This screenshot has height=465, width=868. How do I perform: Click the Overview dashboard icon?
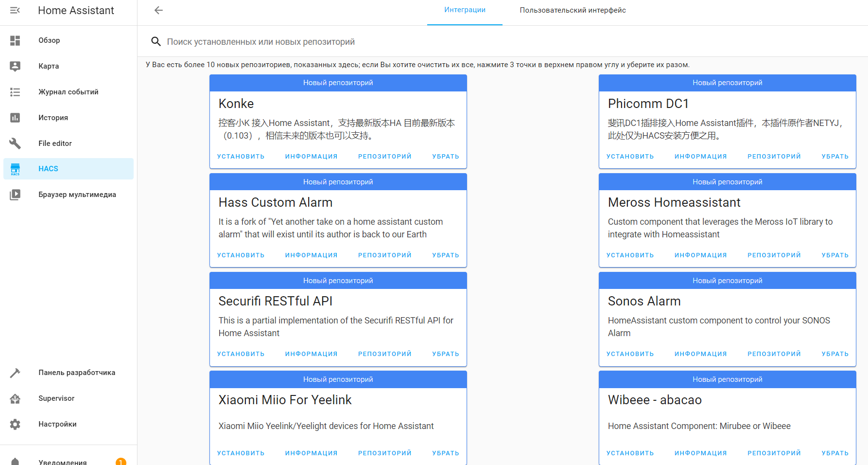[15, 40]
